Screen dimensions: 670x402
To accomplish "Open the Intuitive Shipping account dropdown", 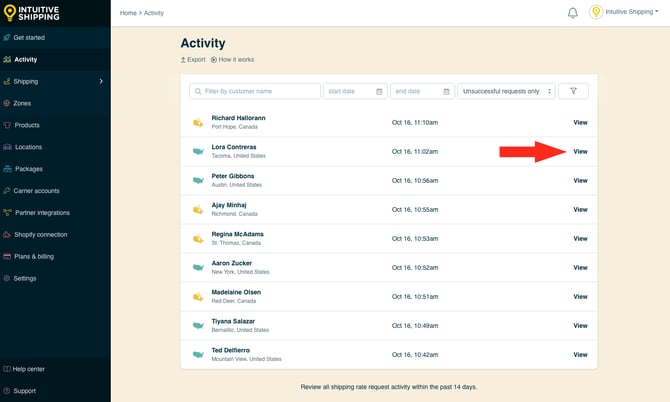I will (x=631, y=12).
